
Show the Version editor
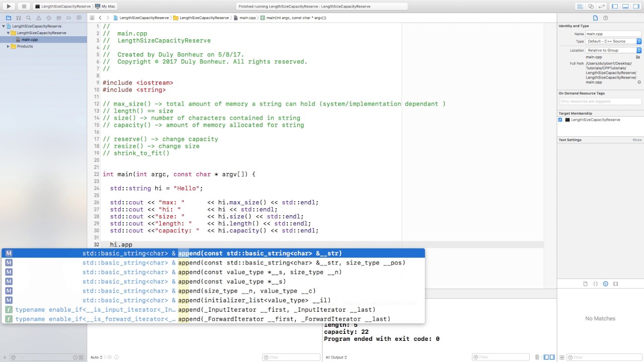coord(601,7)
